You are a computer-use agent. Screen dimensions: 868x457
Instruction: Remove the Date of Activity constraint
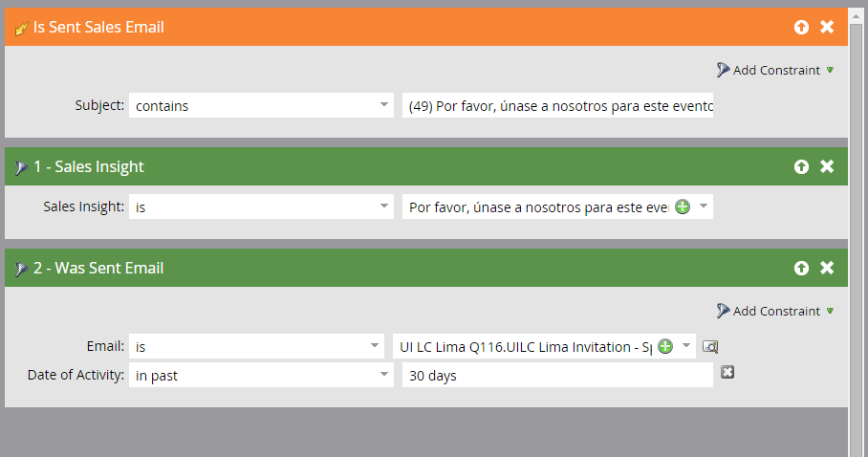(727, 372)
